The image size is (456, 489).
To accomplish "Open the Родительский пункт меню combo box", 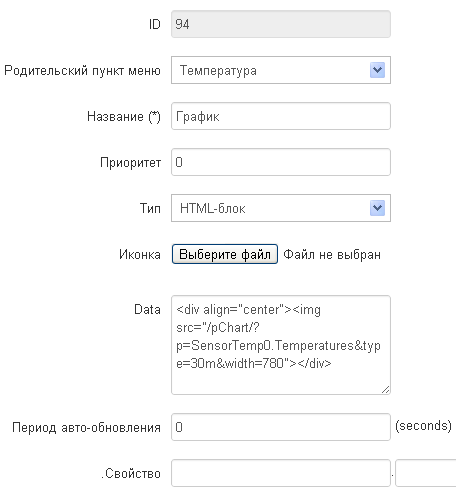I will [281, 70].
